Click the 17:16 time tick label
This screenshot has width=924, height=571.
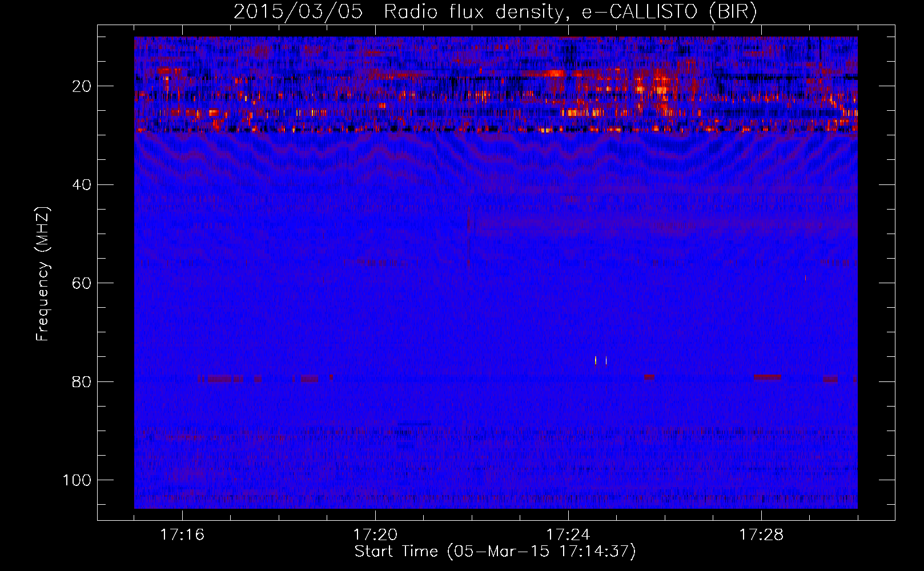point(182,535)
